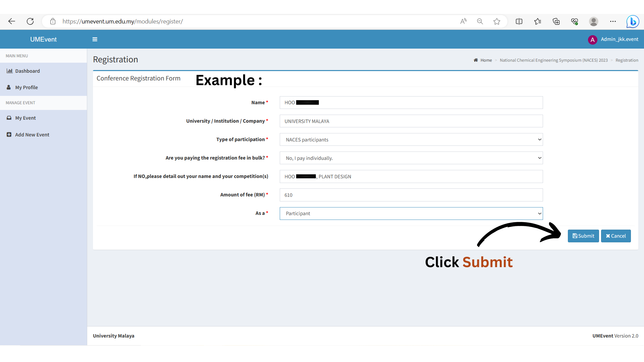Select My Event in sidebar
Viewport: 644px width, 362px height.
[x=25, y=118]
